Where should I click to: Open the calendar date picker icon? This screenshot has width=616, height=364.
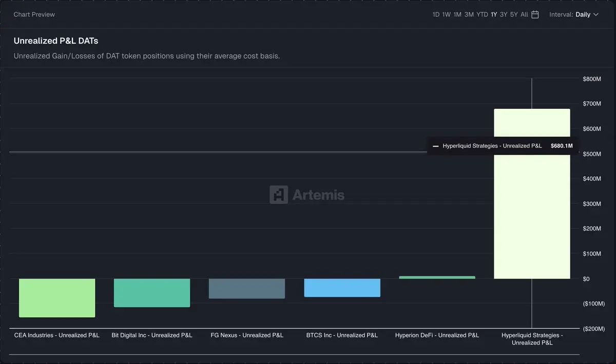[535, 14]
